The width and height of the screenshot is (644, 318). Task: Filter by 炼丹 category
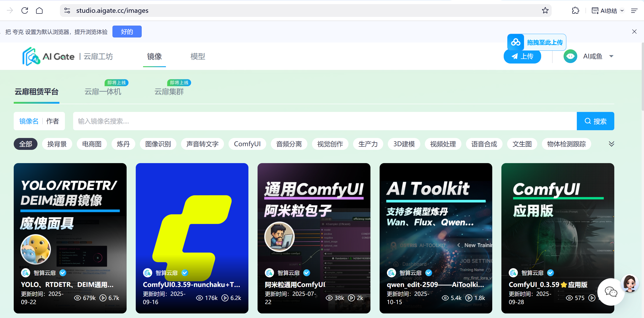pos(123,144)
